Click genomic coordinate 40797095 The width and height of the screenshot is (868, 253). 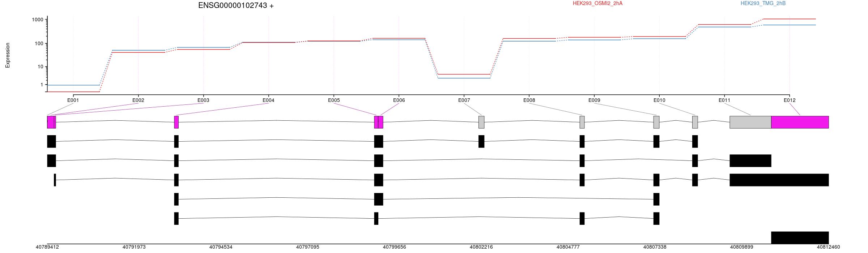[x=308, y=247]
